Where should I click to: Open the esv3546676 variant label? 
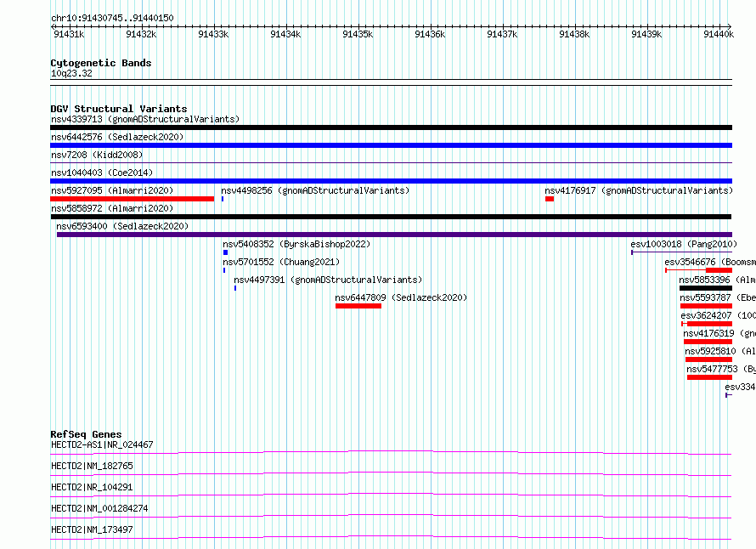point(710,262)
